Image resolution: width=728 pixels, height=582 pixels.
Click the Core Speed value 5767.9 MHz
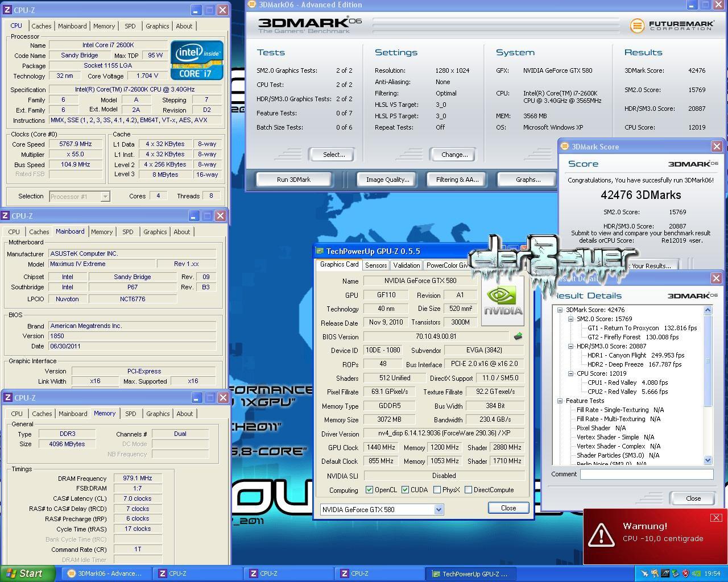(x=76, y=144)
